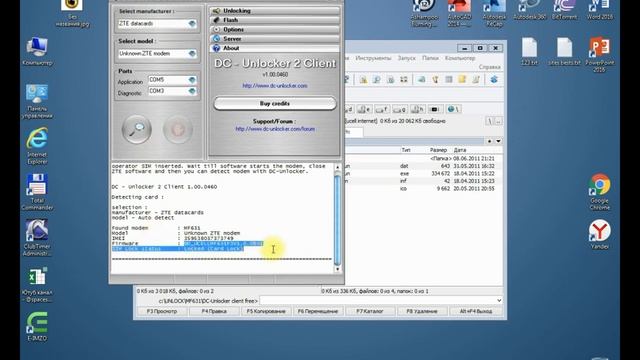Image resolution: width=640 pixels, height=360 pixels.
Task: Select the Панель управления desktop icon
Action: click(x=37, y=101)
